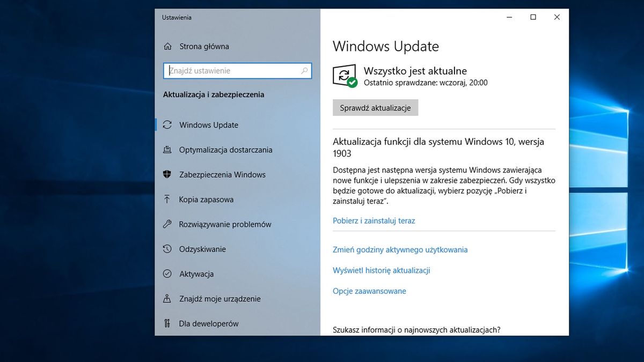Close the Ustawienia window
The height and width of the screenshot is (362, 644).
click(x=557, y=17)
